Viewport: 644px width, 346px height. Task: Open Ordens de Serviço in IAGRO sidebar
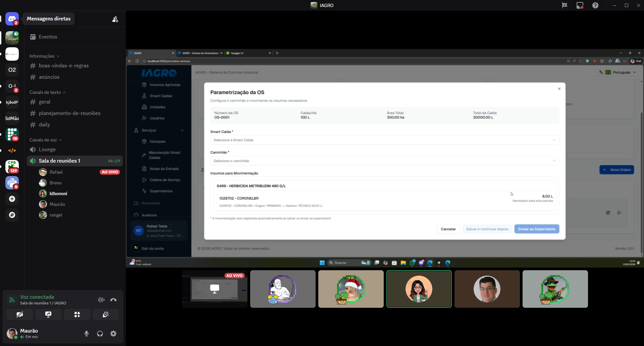[161, 180]
